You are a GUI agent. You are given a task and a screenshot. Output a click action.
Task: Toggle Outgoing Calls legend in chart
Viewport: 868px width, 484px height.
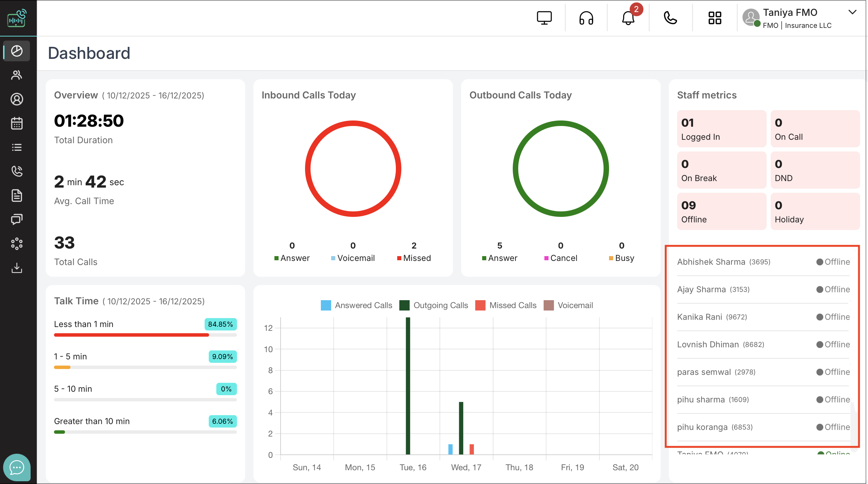[x=441, y=305]
